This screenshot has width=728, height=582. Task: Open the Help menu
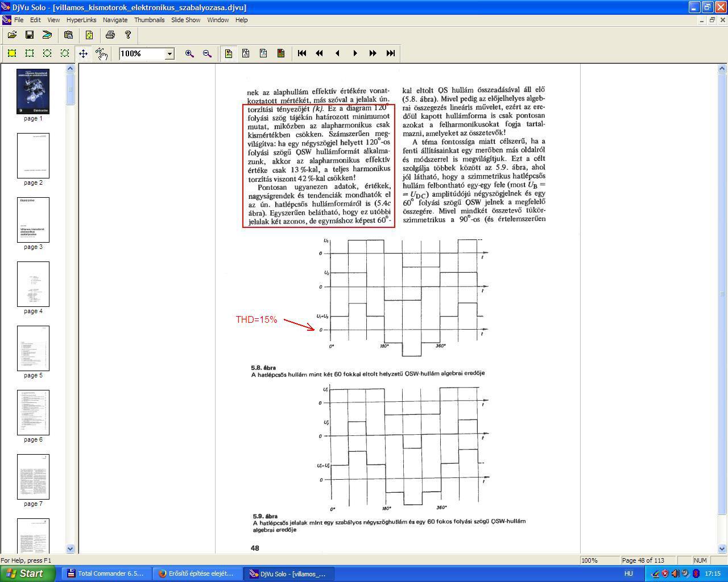click(242, 20)
